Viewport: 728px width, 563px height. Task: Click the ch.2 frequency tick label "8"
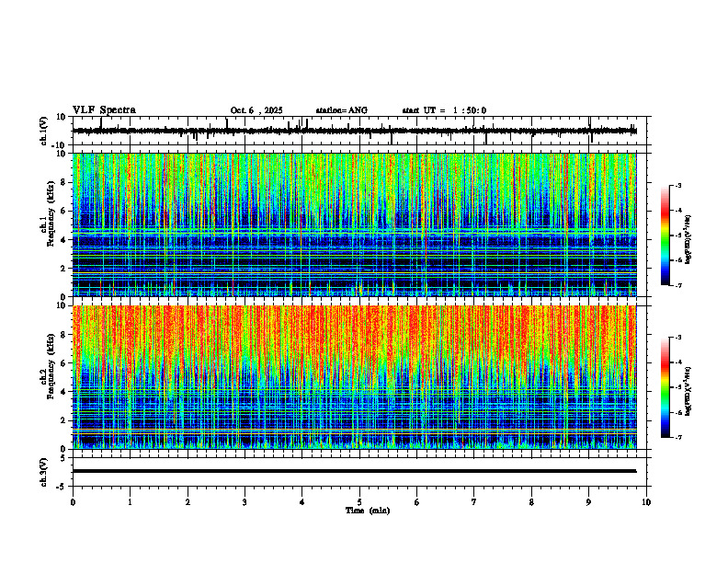(x=64, y=335)
